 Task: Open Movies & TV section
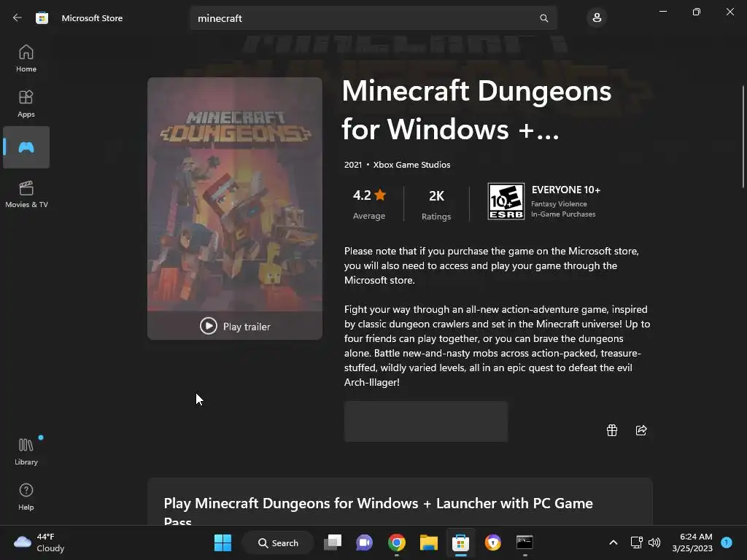pos(26,194)
